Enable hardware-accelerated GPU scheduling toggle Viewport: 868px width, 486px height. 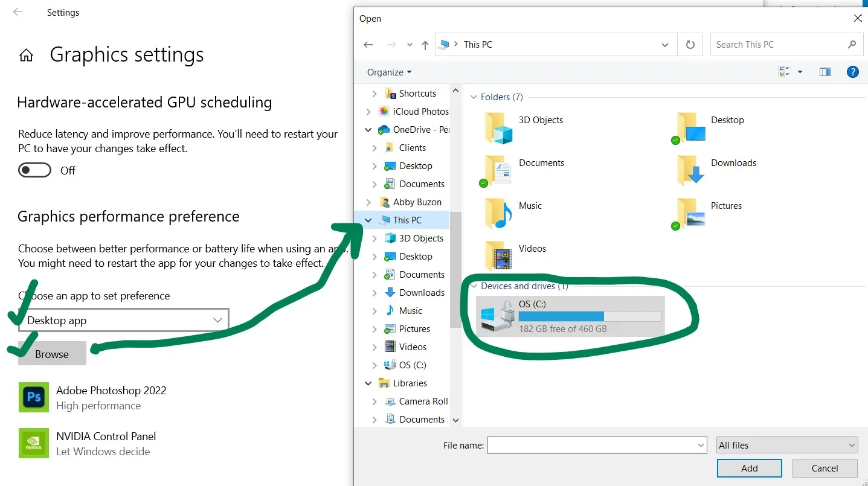[x=34, y=170]
